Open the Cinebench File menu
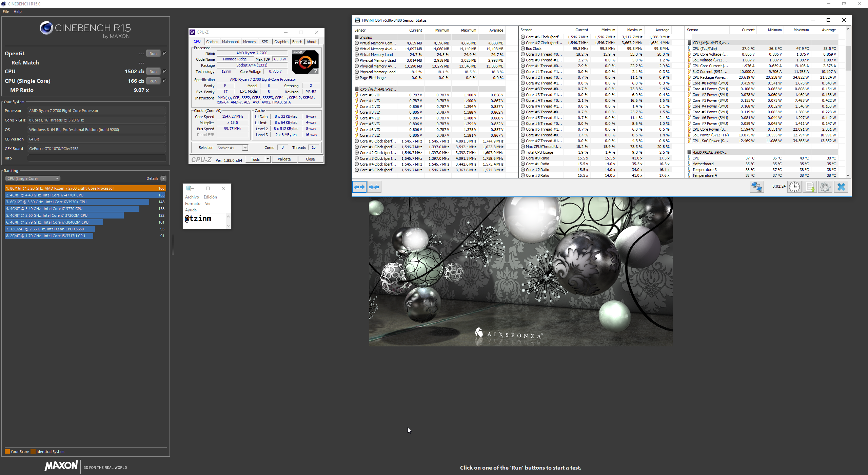This screenshot has height=475, width=868. [6, 12]
